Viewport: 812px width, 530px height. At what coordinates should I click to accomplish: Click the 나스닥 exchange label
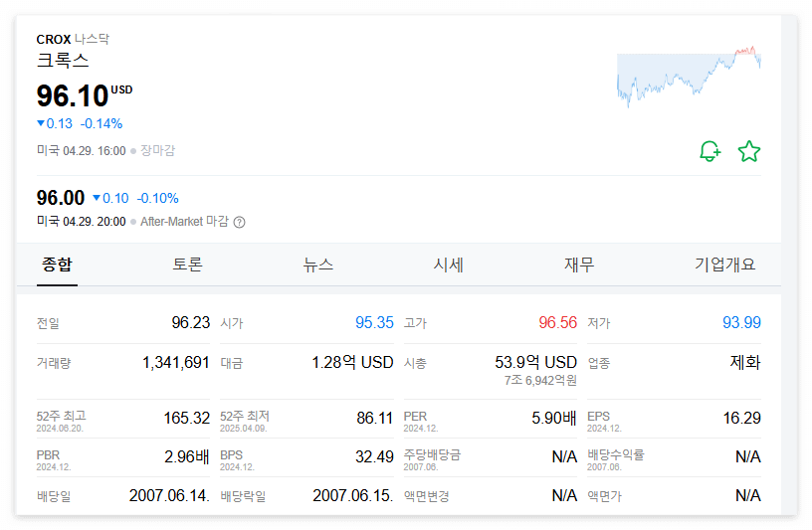click(x=92, y=40)
